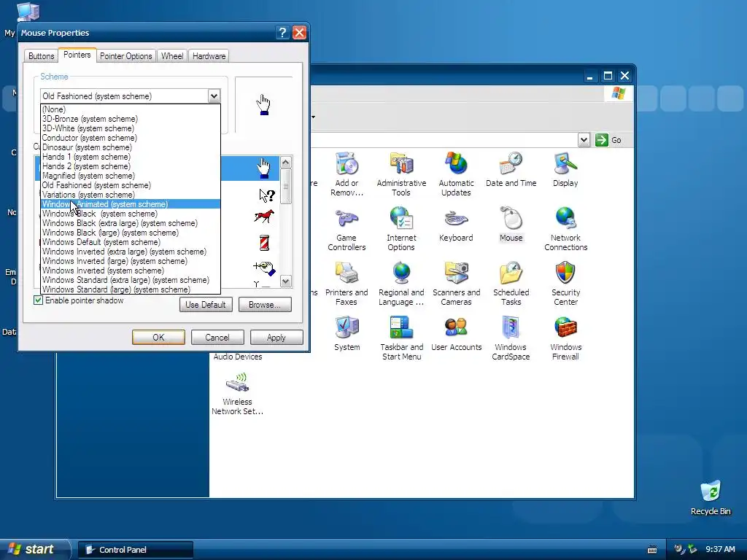747x560 pixels.
Task: Select the help arrow pointer with question mark
Action: 267,195
